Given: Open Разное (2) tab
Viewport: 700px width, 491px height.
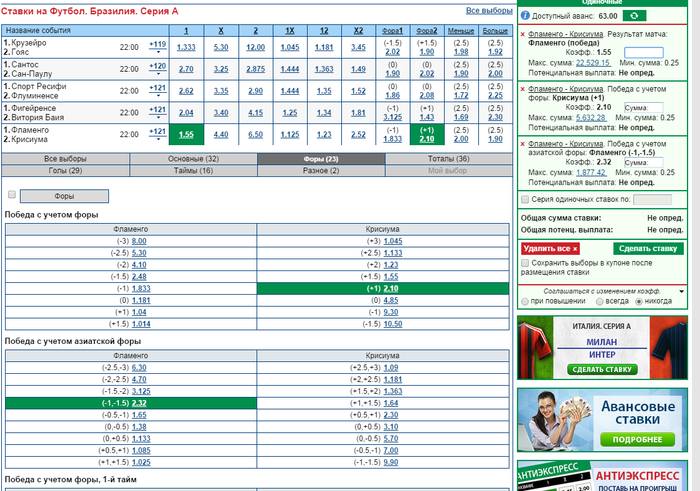Looking at the screenshot, I should (x=321, y=171).
